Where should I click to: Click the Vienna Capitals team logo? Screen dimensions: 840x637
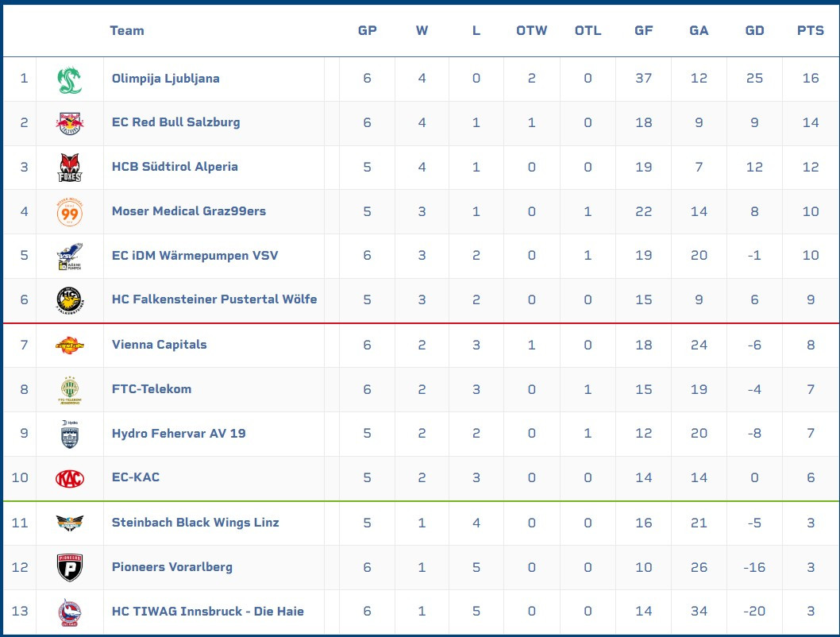69,345
